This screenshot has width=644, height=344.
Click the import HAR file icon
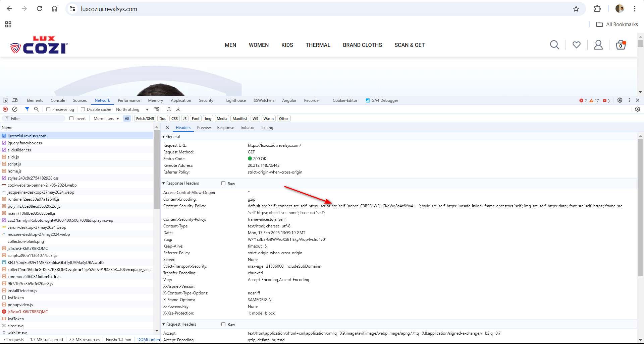point(169,109)
